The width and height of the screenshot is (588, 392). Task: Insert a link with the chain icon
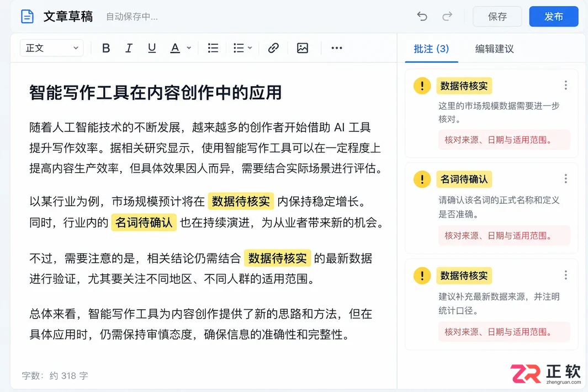pyautogui.click(x=273, y=48)
